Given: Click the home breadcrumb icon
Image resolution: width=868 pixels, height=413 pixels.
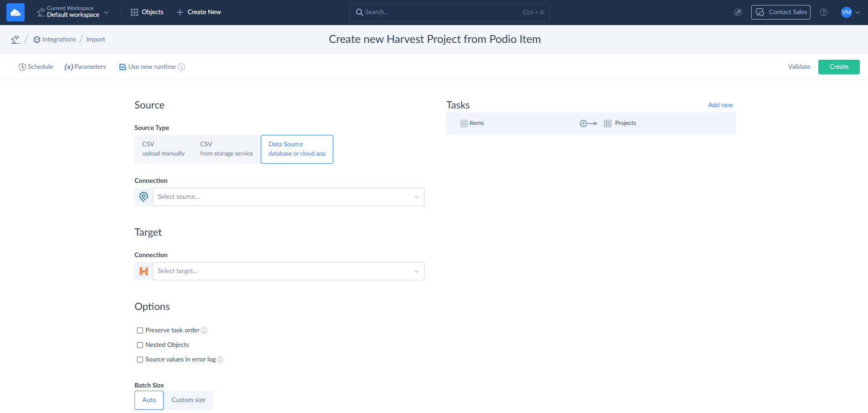Looking at the screenshot, I should [x=15, y=40].
